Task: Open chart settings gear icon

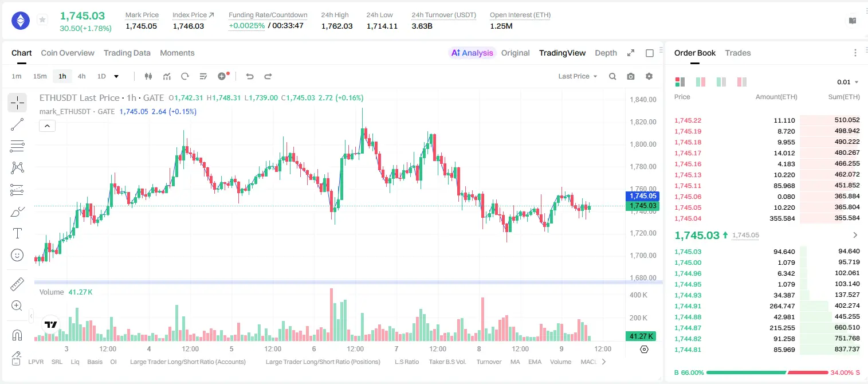Action: (649, 76)
